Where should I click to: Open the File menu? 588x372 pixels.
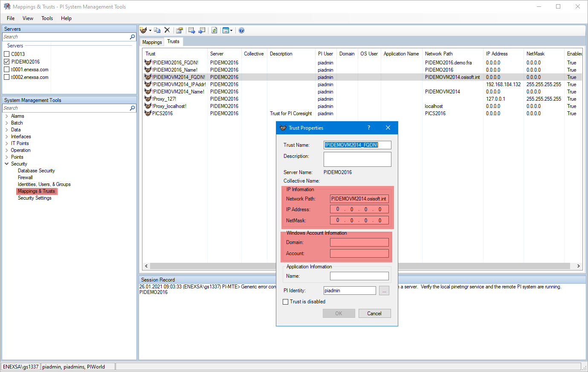click(x=11, y=18)
